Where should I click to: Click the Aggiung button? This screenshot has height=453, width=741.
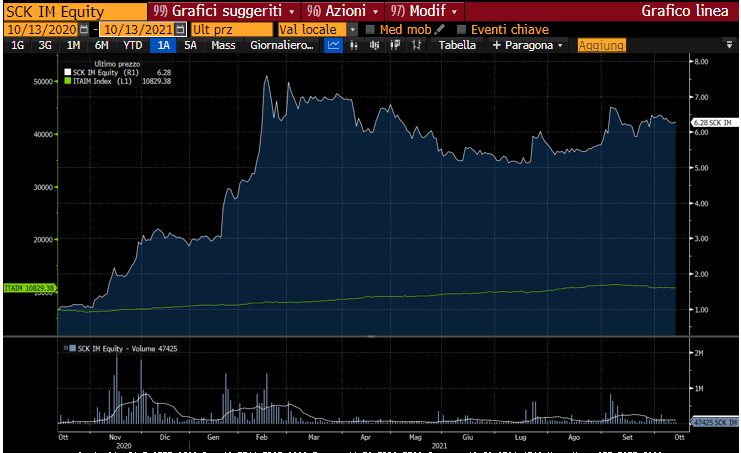pos(602,45)
